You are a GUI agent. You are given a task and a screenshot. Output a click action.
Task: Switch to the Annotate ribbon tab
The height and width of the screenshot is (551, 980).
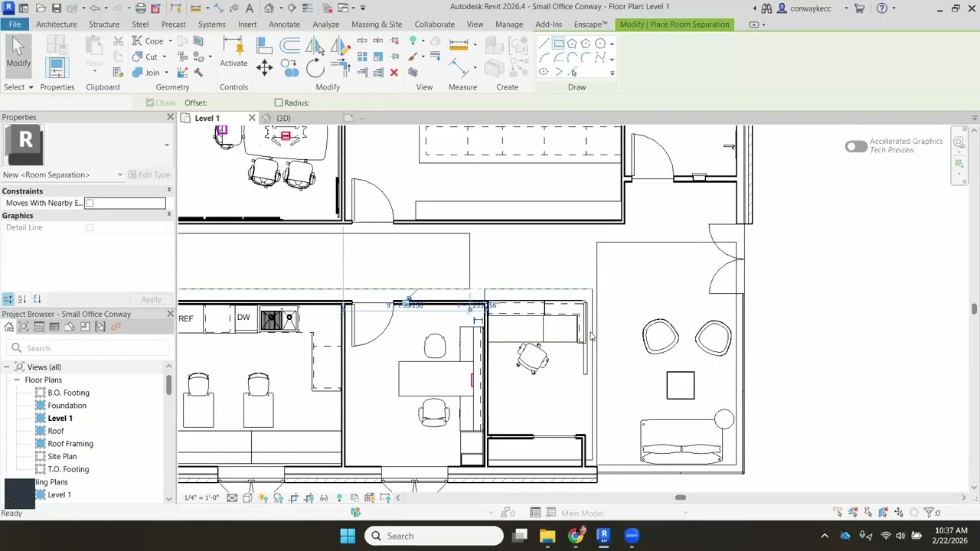coord(284,24)
